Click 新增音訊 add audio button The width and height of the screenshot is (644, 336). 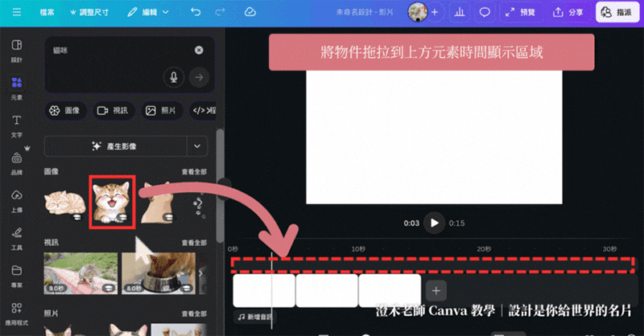tap(255, 317)
